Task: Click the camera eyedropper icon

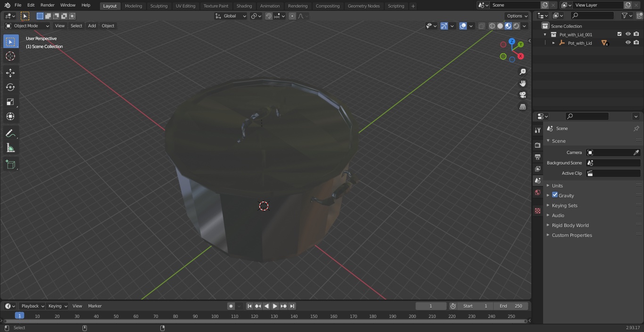Action: pos(636,153)
